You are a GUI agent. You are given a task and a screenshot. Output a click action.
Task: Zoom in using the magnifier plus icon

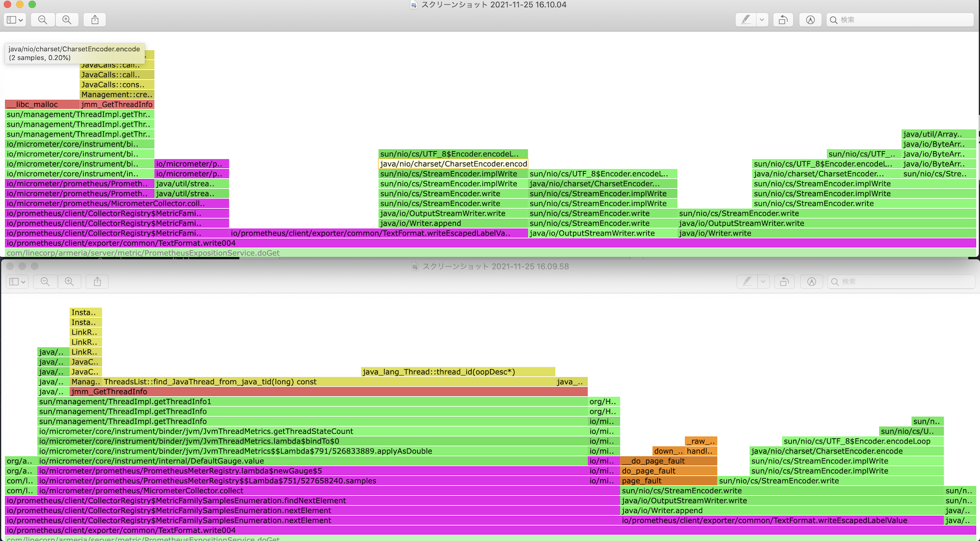[67, 19]
